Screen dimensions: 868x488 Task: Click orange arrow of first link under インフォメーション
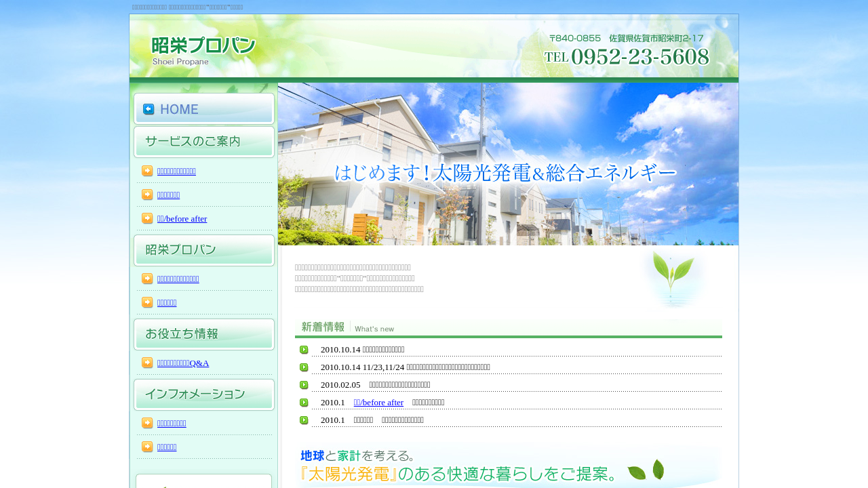(x=147, y=423)
